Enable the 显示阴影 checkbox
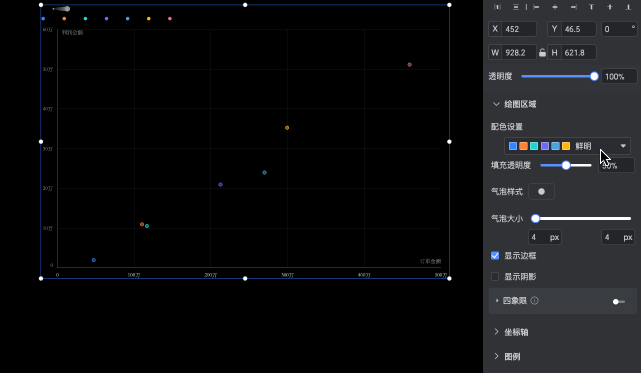 [495, 277]
